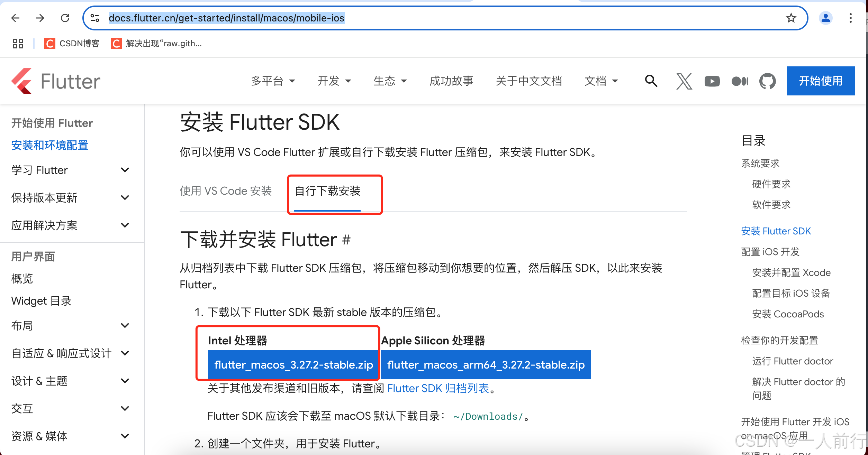Jump to 系统要求 in table of contents

(x=760, y=163)
